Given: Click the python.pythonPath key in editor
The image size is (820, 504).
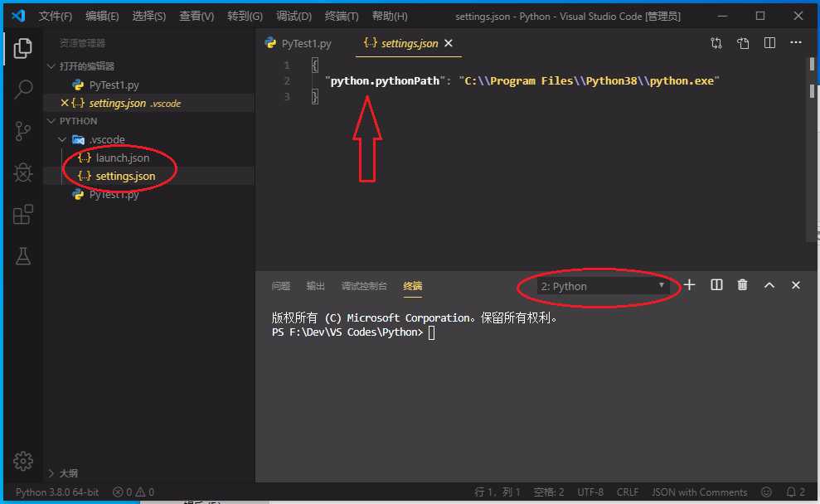Looking at the screenshot, I should pyautogui.click(x=385, y=81).
